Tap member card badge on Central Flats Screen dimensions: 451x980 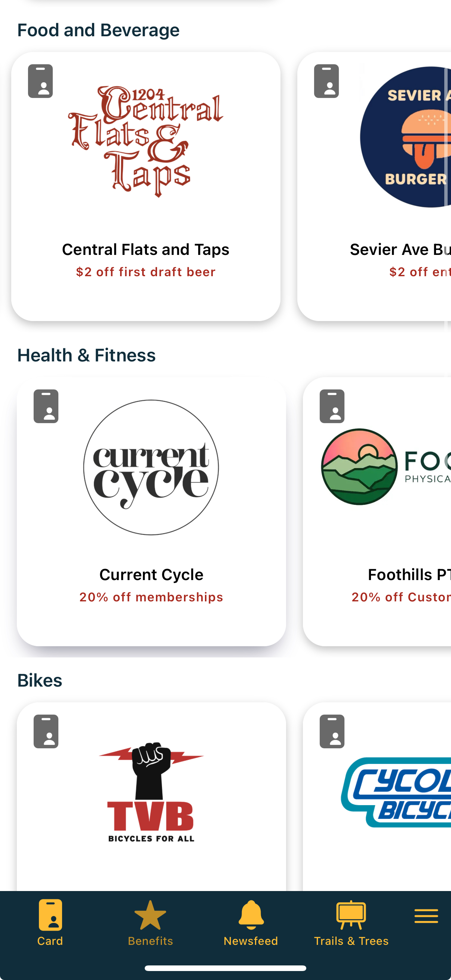click(x=40, y=81)
